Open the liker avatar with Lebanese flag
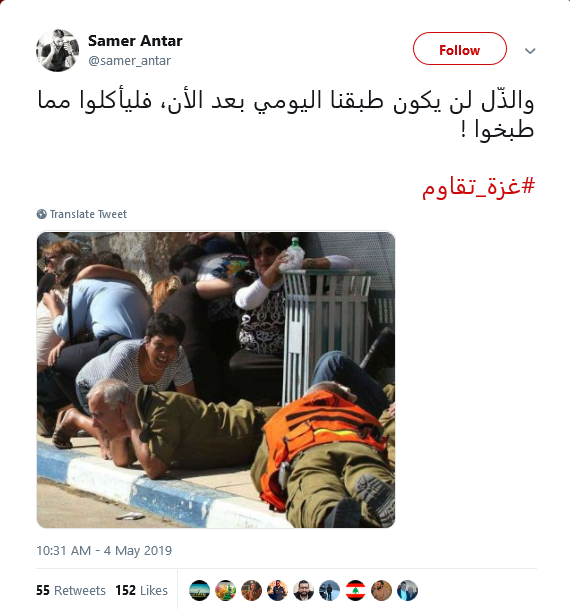570x609 pixels. (355, 590)
